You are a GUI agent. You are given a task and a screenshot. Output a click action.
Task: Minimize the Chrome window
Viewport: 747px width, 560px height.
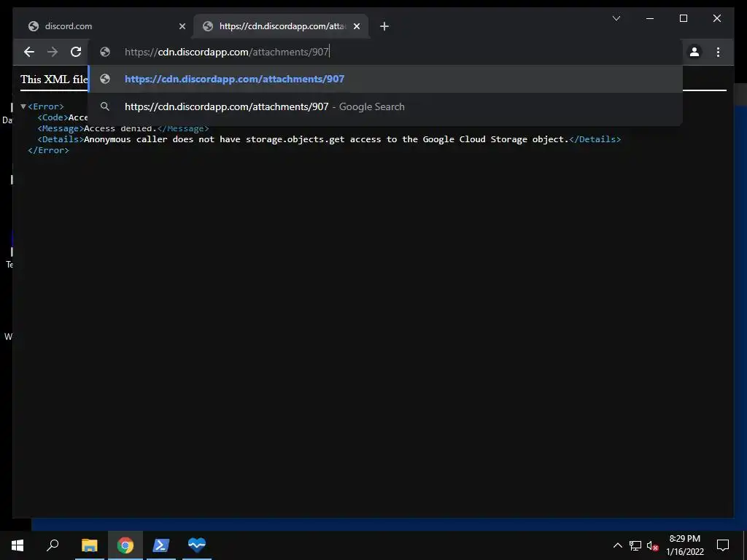(x=650, y=18)
